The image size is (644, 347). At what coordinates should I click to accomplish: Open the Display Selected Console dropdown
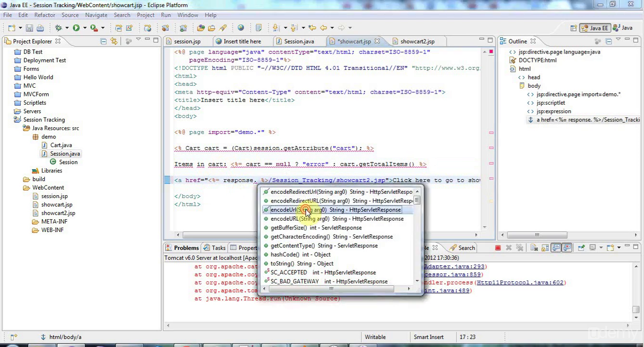600,248
